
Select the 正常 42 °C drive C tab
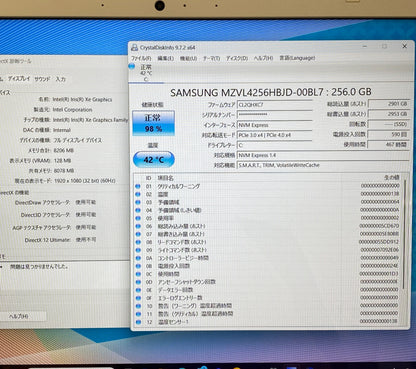tap(146, 73)
